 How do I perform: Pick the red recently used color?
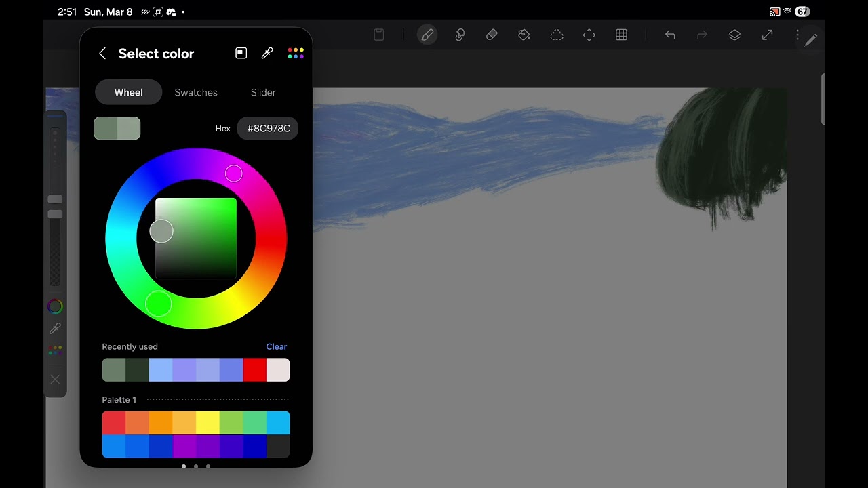tap(254, 370)
